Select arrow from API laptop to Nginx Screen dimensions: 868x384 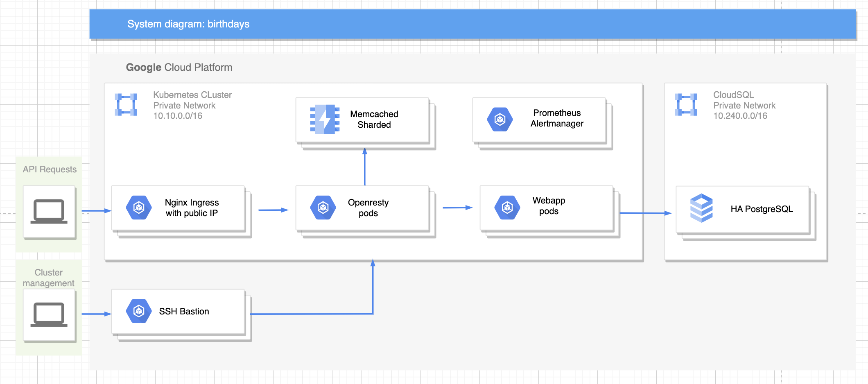click(x=97, y=211)
